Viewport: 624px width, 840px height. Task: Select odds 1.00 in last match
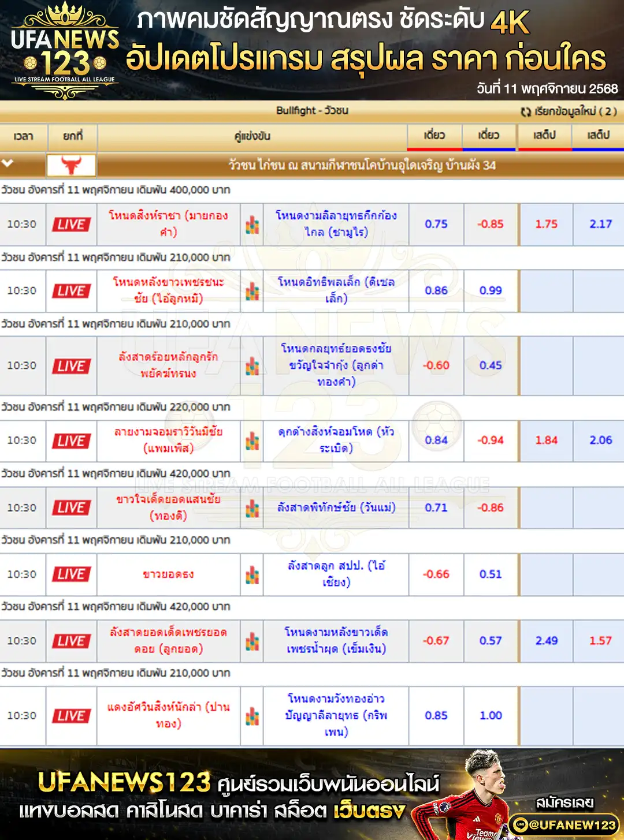point(490,716)
